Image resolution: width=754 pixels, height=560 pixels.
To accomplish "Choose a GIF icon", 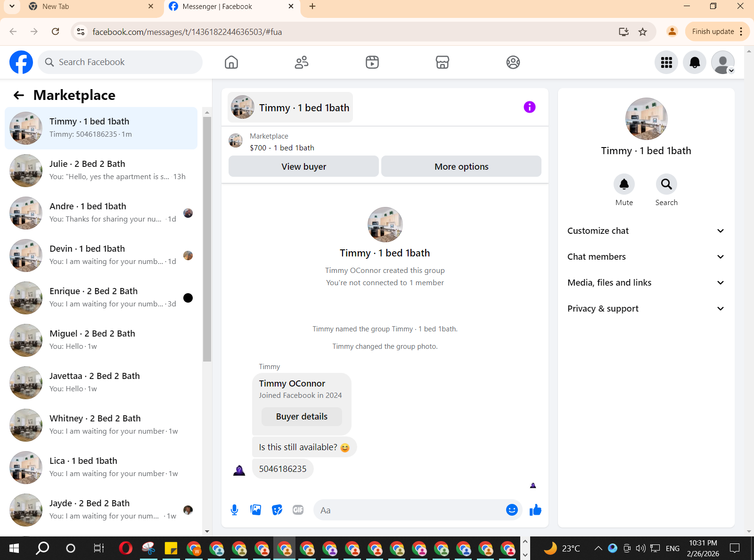I will 298,510.
